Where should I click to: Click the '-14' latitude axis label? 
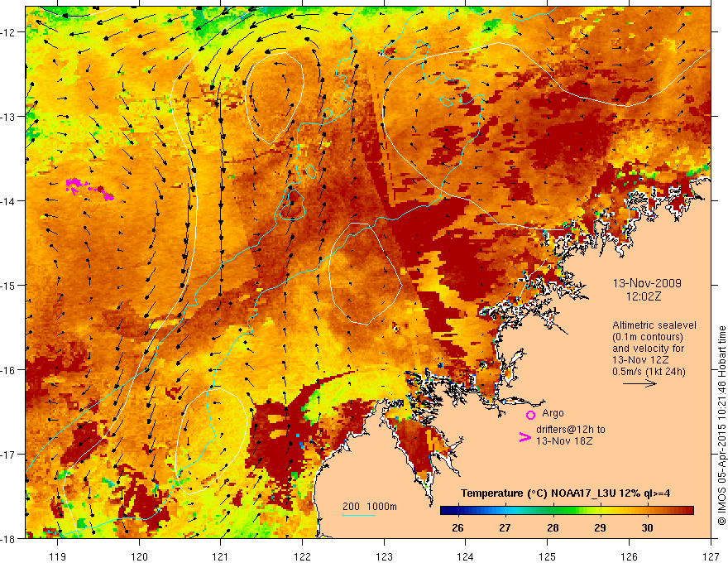point(8,201)
